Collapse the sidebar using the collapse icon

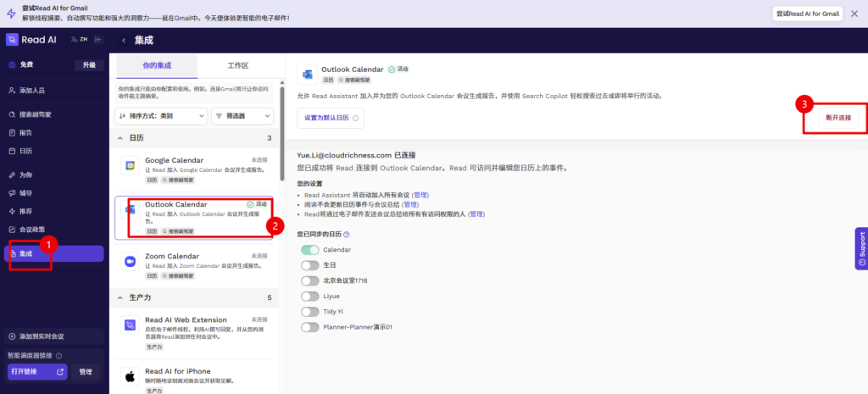[98, 39]
